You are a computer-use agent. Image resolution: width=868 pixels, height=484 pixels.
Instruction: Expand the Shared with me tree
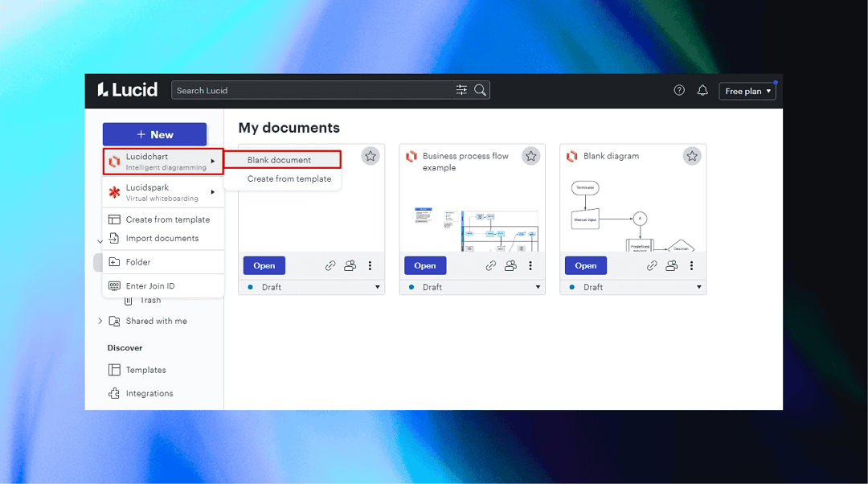click(100, 321)
